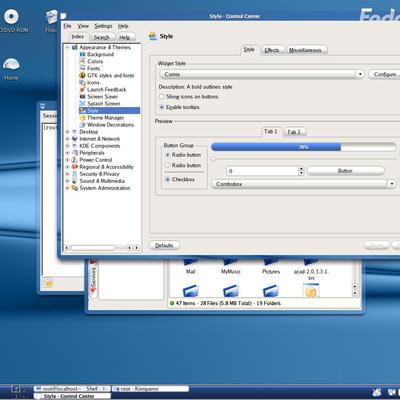Switch to the sidebar Help tab
The width and height of the screenshot is (400, 400).
click(x=125, y=37)
